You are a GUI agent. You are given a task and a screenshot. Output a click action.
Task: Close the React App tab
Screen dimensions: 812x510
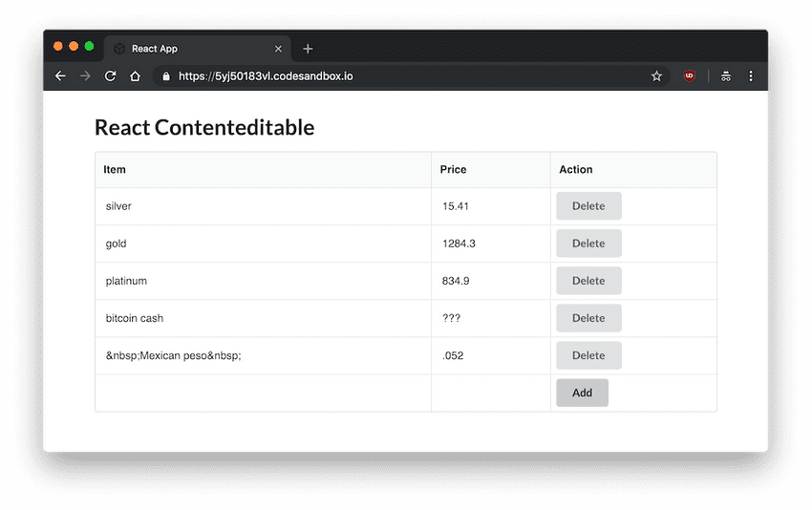(x=278, y=49)
